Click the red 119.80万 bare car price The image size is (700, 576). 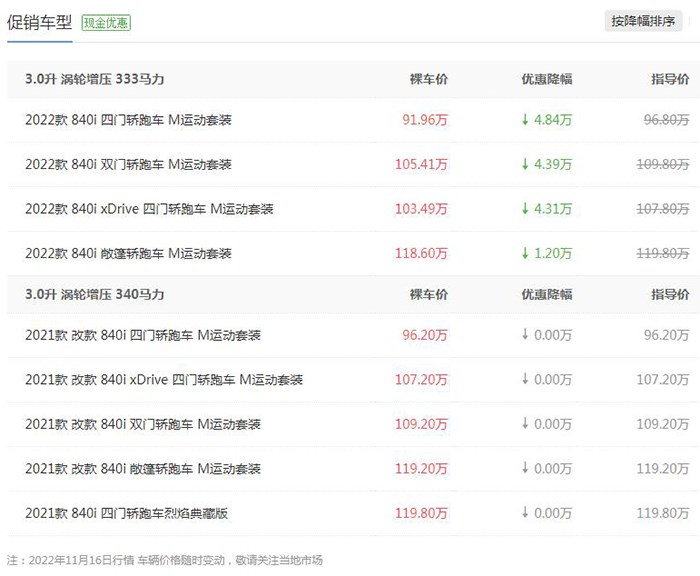(x=421, y=513)
